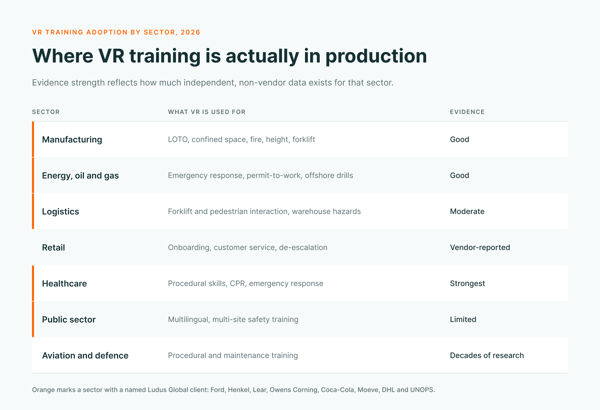Click the 'Evidence strength reflects' subtitle text
This screenshot has height=410, width=600.
pos(213,83)
